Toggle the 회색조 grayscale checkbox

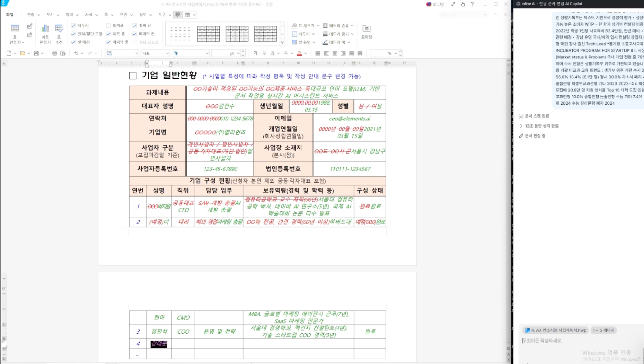coord(108,26)
